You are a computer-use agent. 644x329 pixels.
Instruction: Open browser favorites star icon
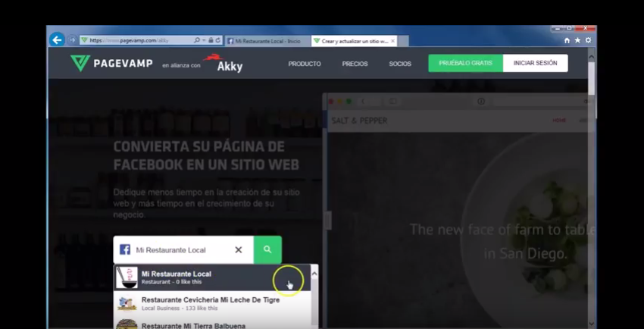coord(577,41)
